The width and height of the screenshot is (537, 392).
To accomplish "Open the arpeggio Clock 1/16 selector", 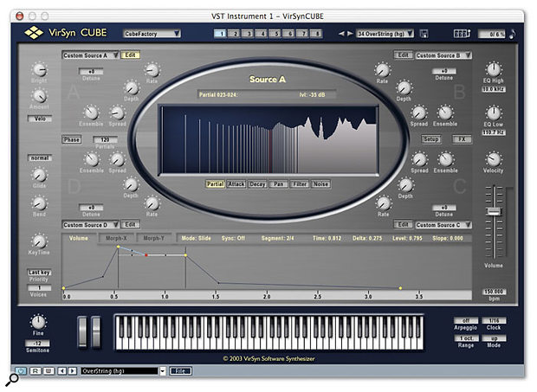I will [494, 320].
